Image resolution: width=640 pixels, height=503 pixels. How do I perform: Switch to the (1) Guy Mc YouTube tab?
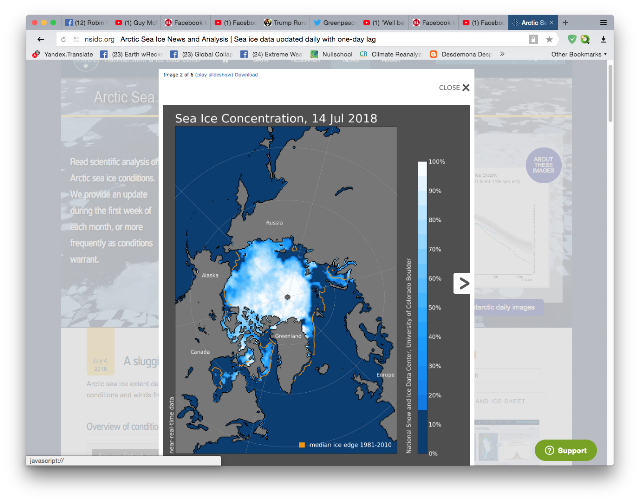[x=136, y=22]
